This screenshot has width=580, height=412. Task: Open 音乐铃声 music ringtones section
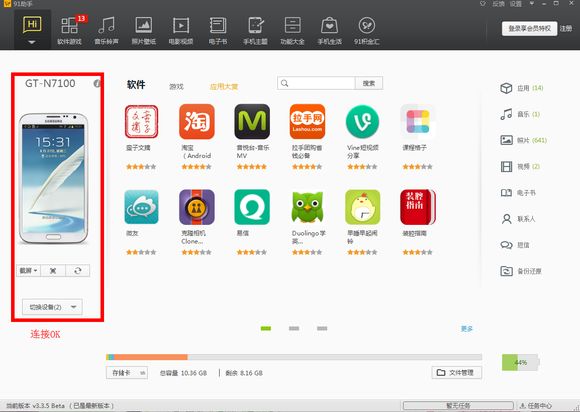pos(107,31)
